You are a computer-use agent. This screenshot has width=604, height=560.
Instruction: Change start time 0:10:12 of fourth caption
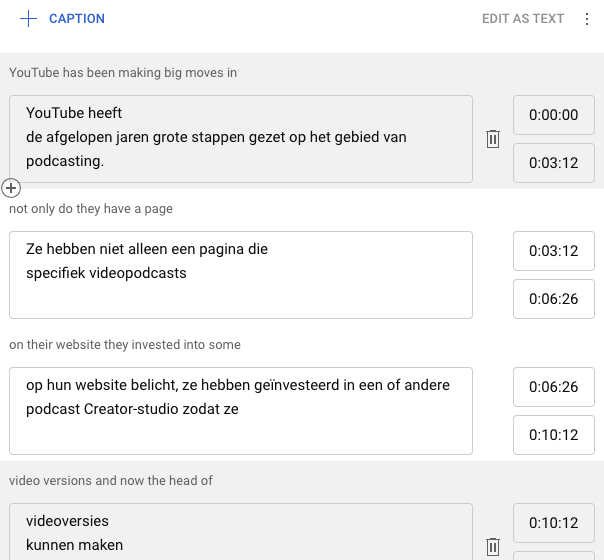554,523
